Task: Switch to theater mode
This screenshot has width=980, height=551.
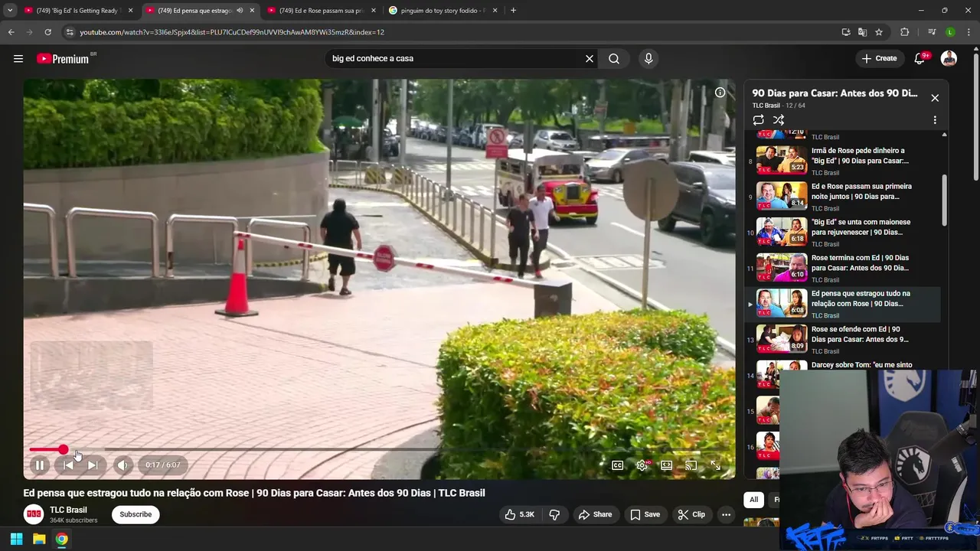Action: pos(667,465)
